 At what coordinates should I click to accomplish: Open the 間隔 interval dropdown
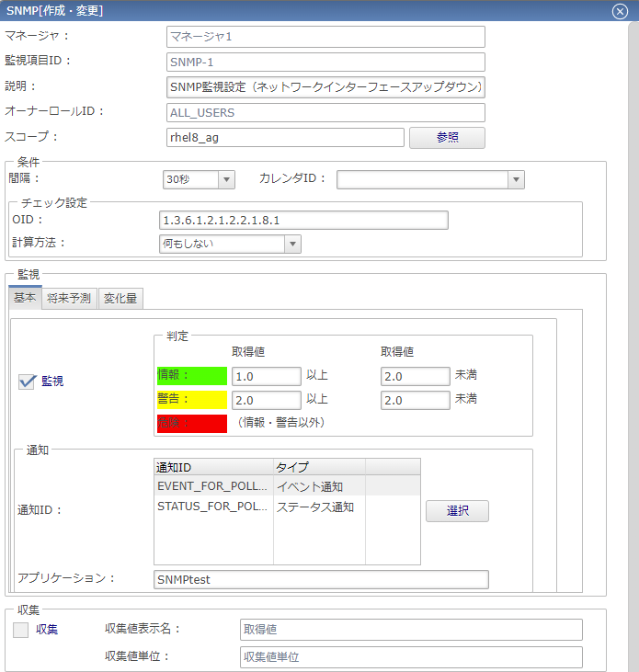tap(198, 179)
